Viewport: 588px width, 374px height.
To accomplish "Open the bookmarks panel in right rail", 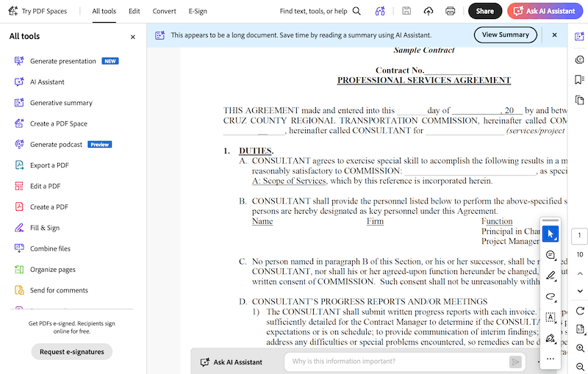I will 579,79.
